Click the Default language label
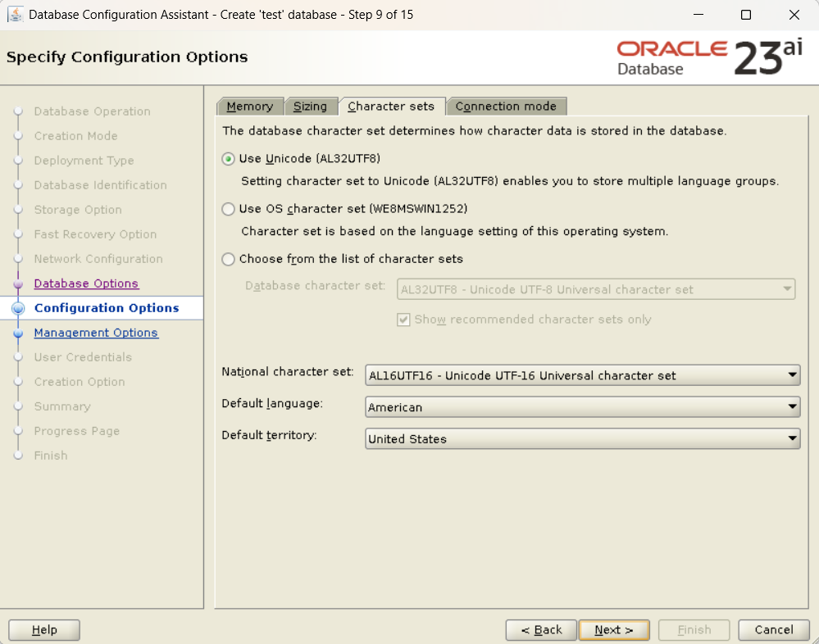The width and height of the screenshot is (819, 644). (272, 403)
